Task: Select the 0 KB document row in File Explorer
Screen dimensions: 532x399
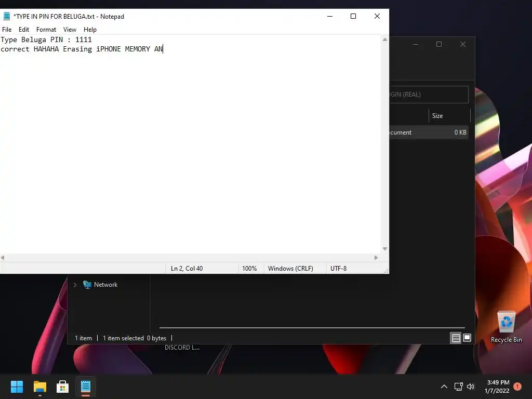Action: (x=429, y=132)
